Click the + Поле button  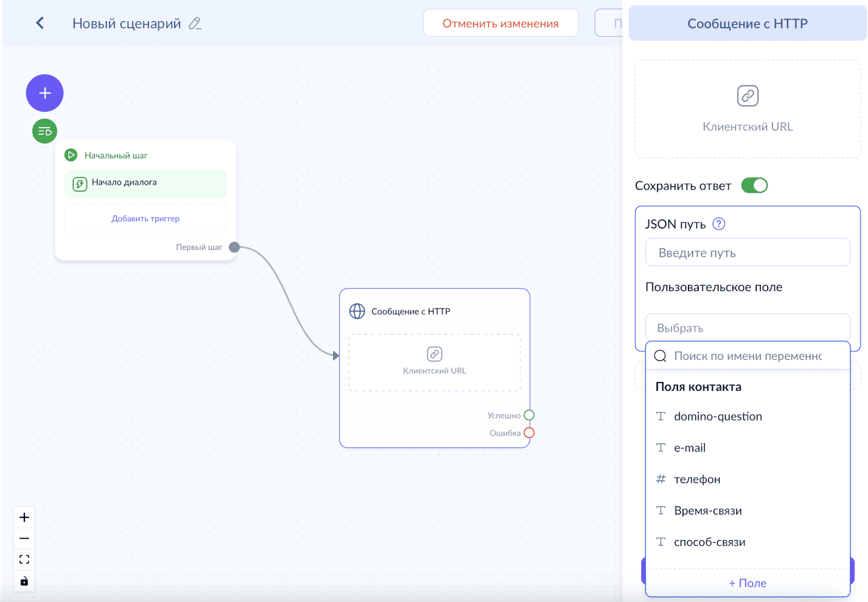tap(748, 583)
